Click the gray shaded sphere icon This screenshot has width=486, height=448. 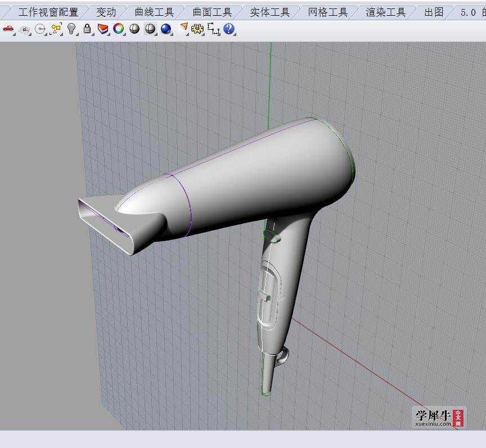(x=134, y=29)
